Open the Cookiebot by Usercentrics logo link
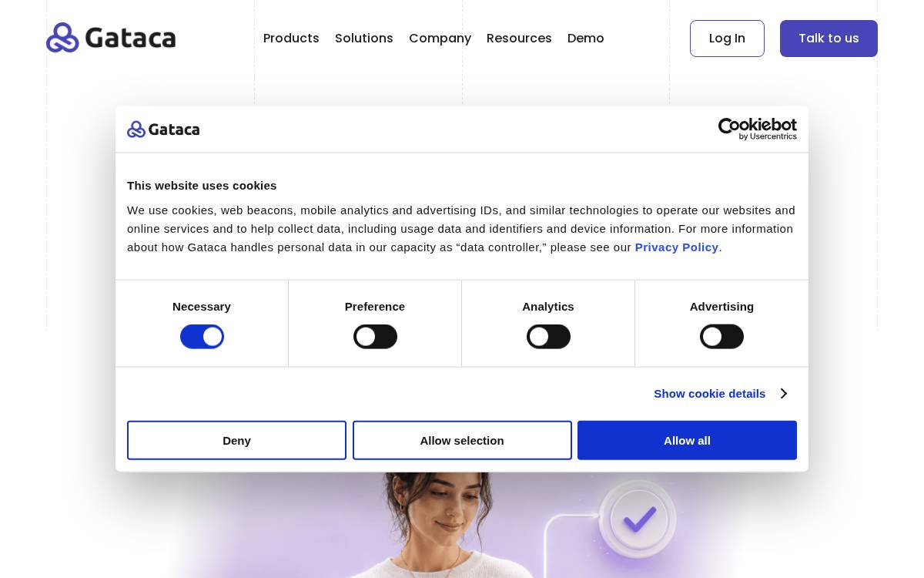Image resolution: width=924 pixels, height=578 pixels. [757, 129]
